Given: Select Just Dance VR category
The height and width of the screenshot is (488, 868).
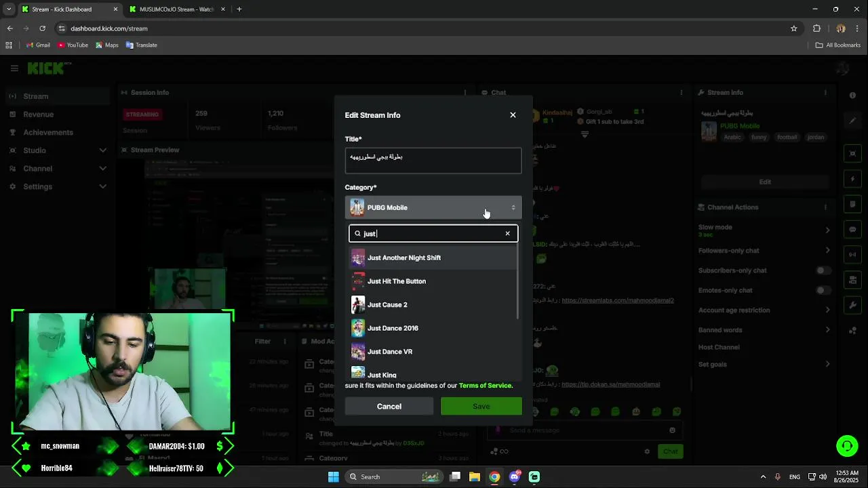Looking at the screenshot, I should tap(433, 352).
